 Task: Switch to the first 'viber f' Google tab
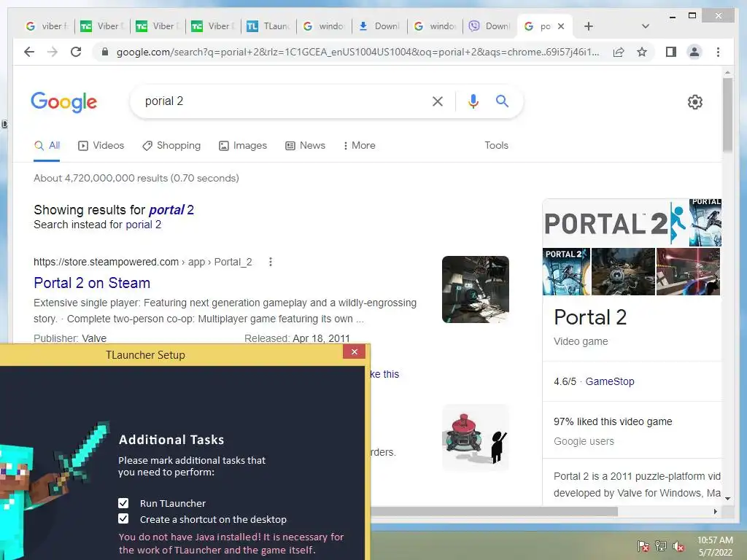point(47,26)
